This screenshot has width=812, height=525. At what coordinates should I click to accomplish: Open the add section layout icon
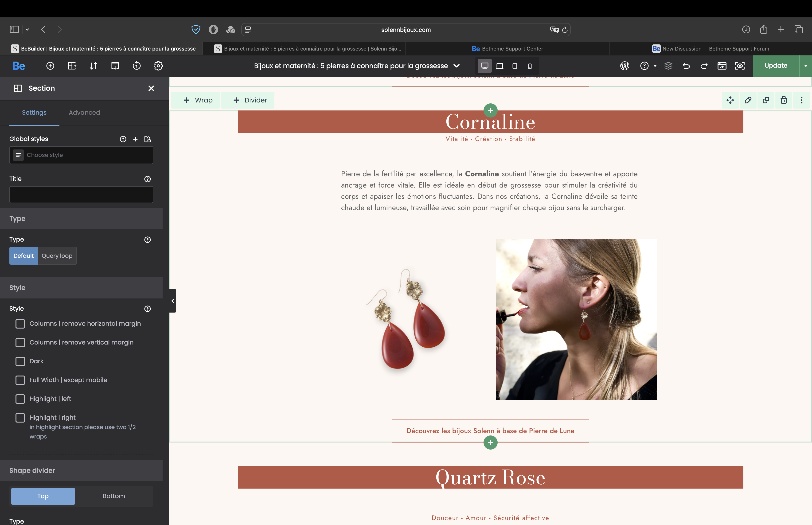(72, 66)
